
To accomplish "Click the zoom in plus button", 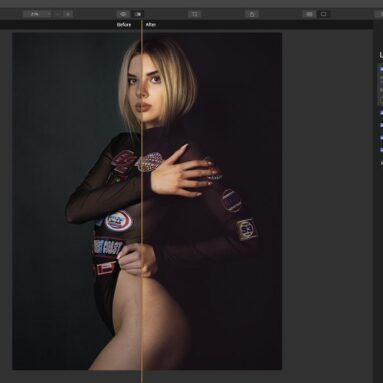I will click(68, 14).
